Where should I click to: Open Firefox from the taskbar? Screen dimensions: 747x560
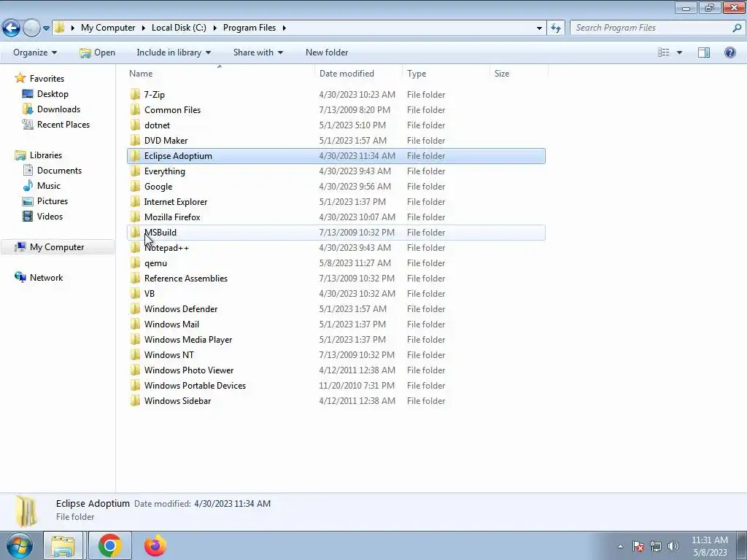tap(155, 545)
